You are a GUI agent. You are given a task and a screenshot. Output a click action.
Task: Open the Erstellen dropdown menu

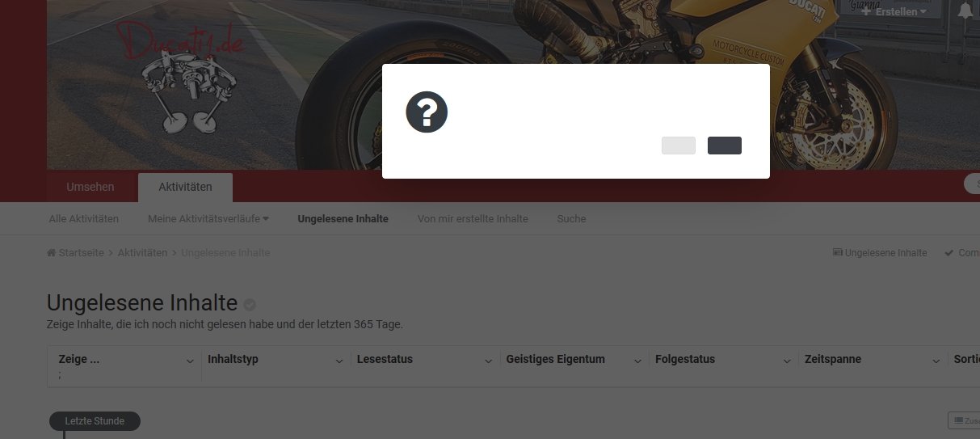pos(894,11)
